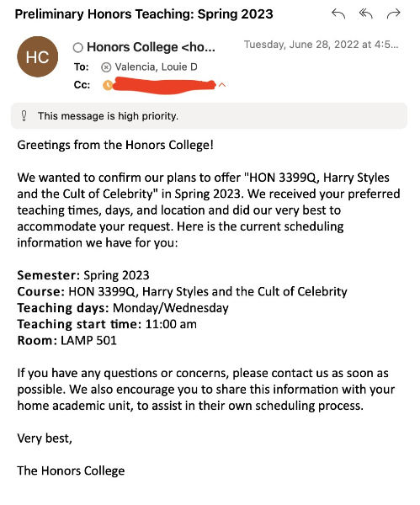Click the 'To:' field label
This screenshot has height=505, width=420.
[x=81, y=67]
